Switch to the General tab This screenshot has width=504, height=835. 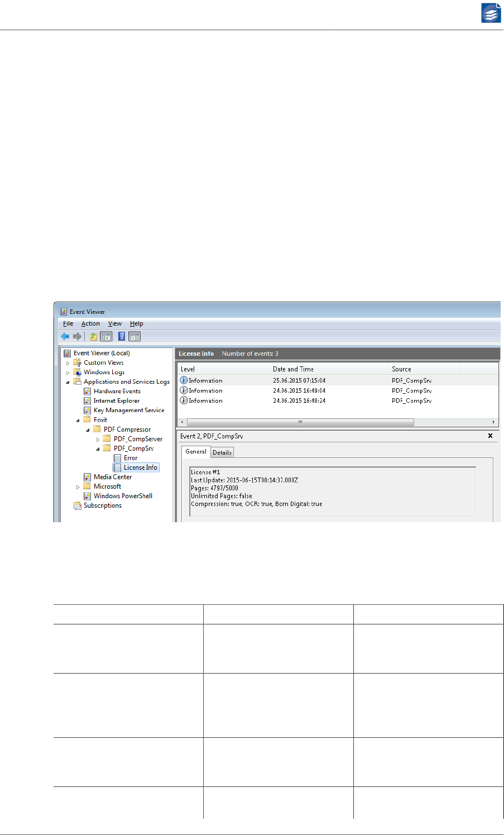pyautogui.click(x=196, y=451)
